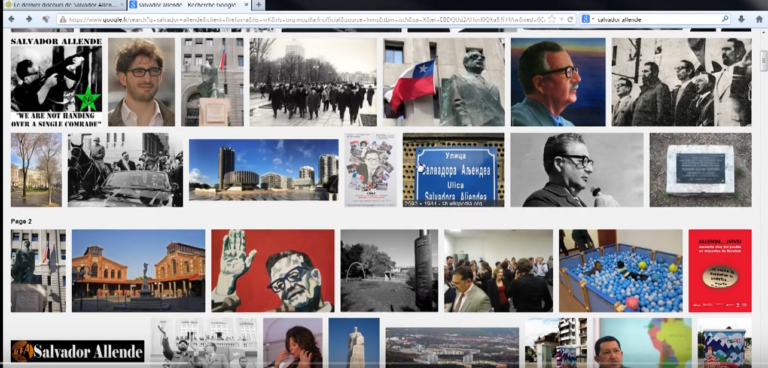
Task: Click the scrollbar up arrow
Action: [x=764, y=32]
